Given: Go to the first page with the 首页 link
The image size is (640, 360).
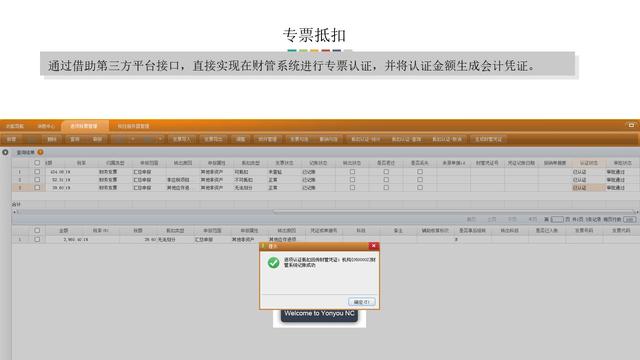Looking at the screenshot, I should (x=471, y=220).
